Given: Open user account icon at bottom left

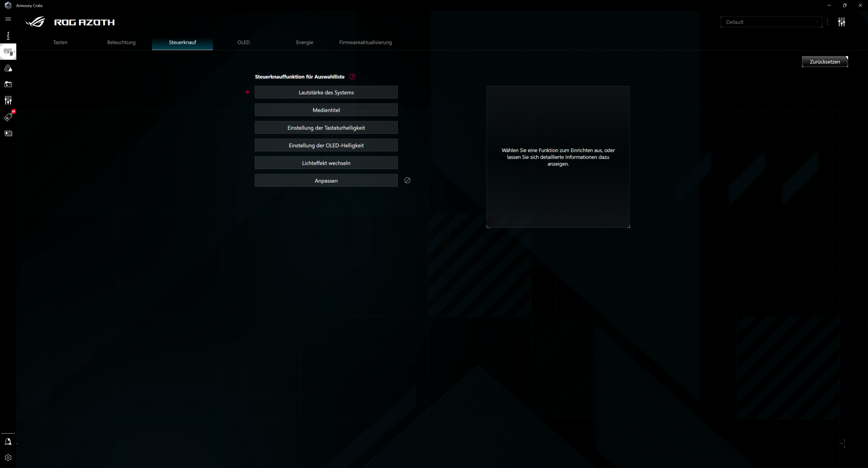Looking at the screenshot, I should (8, 442).
